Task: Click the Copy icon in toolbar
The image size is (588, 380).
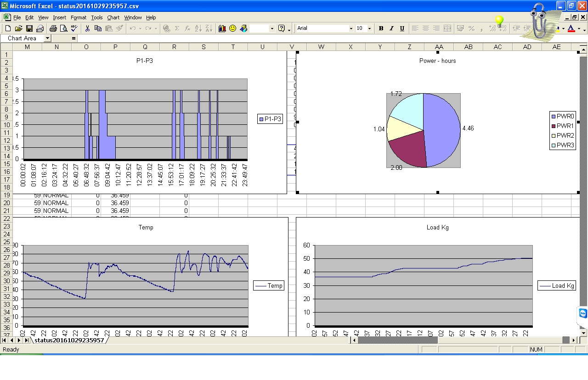Action: [98, 28]
